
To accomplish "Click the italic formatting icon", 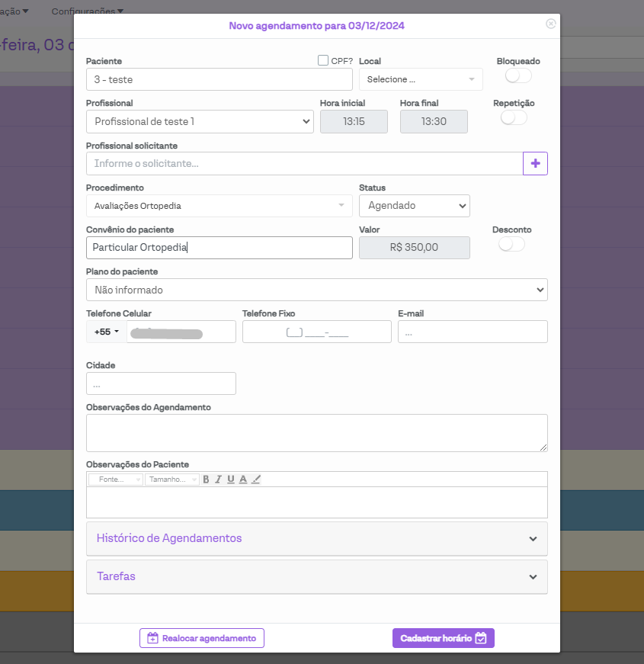I will click(218, 480).
